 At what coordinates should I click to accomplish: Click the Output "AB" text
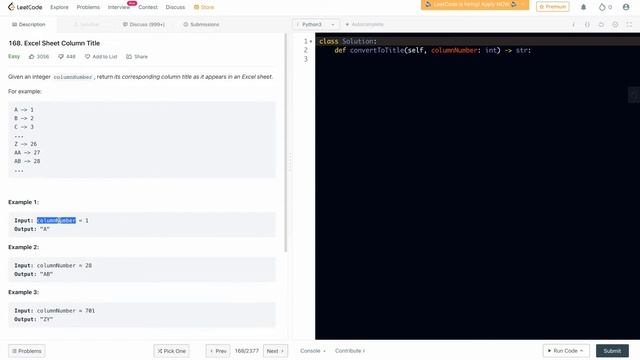coord(33,274)
